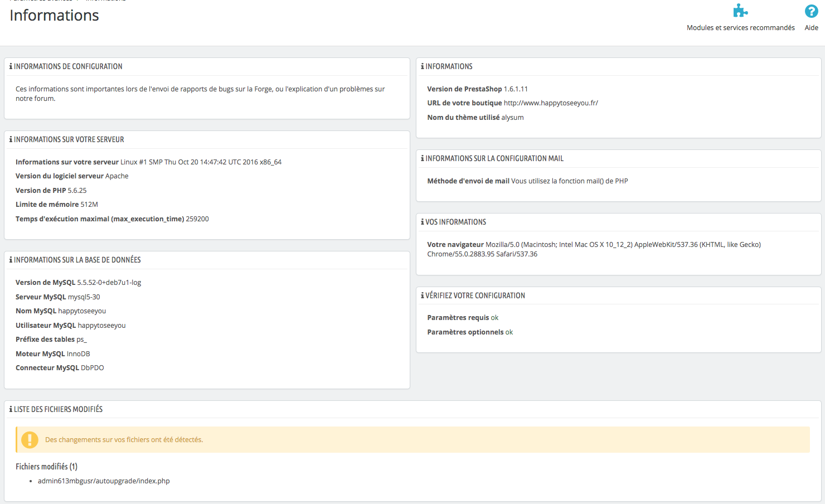Click the file changes detected warning message
Screen dimensions: 825x504
point(124,439)
